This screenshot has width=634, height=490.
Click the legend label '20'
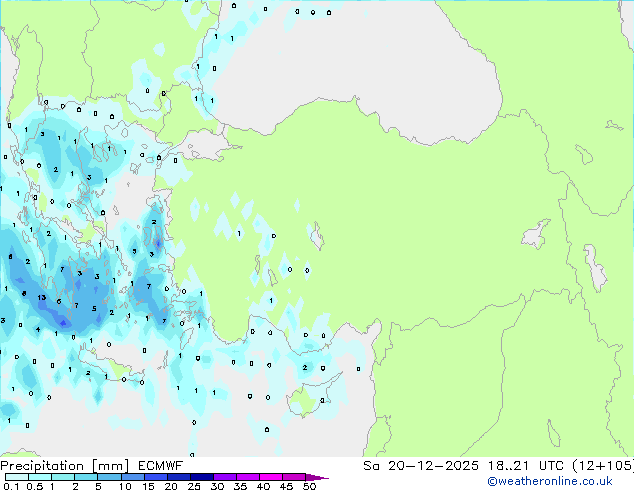[x=171, y=486]
